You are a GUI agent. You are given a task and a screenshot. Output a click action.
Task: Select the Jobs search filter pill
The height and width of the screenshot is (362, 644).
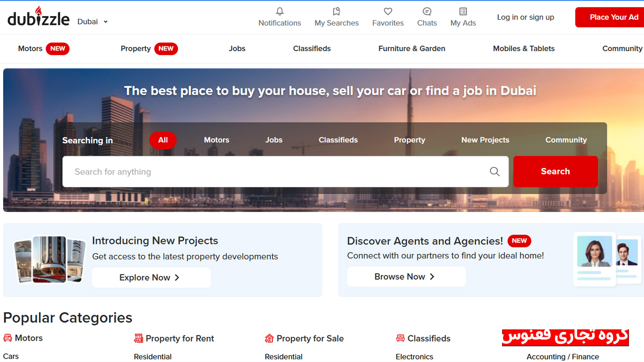274,140
